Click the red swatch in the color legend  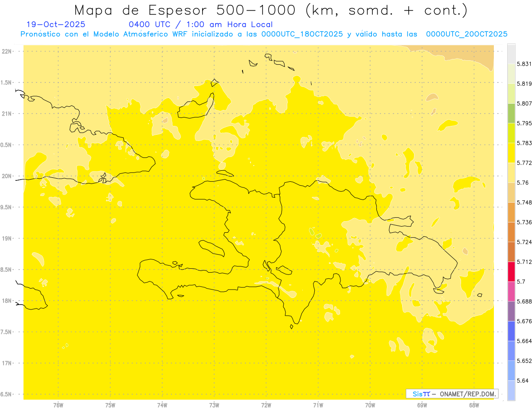(x=511, y=271)
